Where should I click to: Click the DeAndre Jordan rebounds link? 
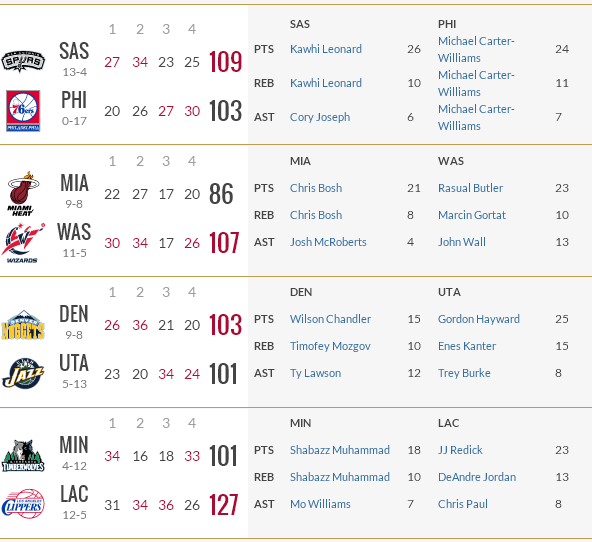click(477, 477)
